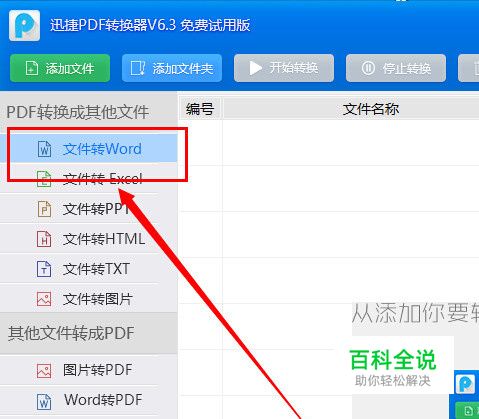Select 图片转PDF option

click(x=89, y=370)
